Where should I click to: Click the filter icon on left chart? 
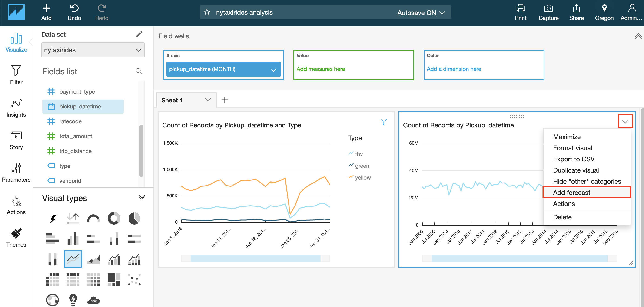(384, 122)
